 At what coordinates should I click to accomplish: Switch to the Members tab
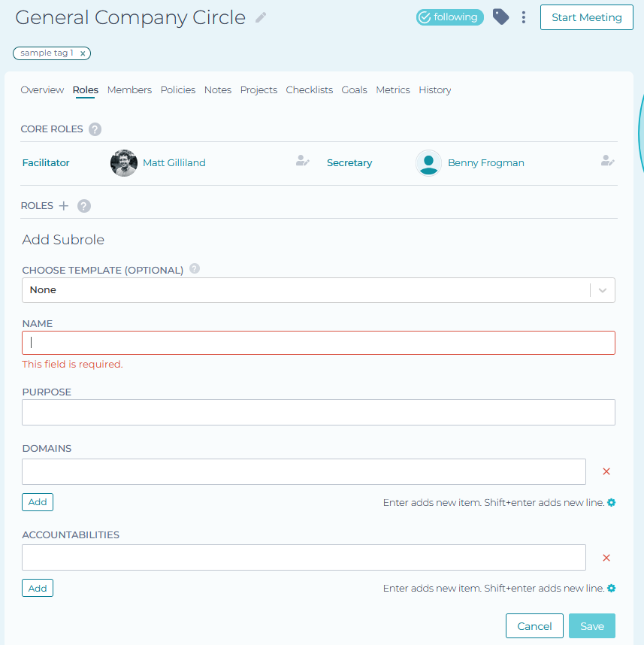coord(129,89)
